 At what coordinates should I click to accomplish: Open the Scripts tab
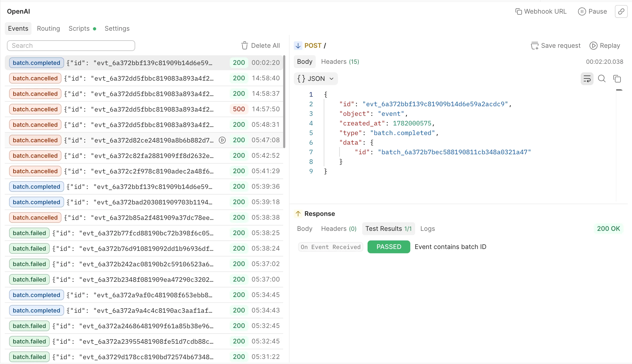pos(82,29)
